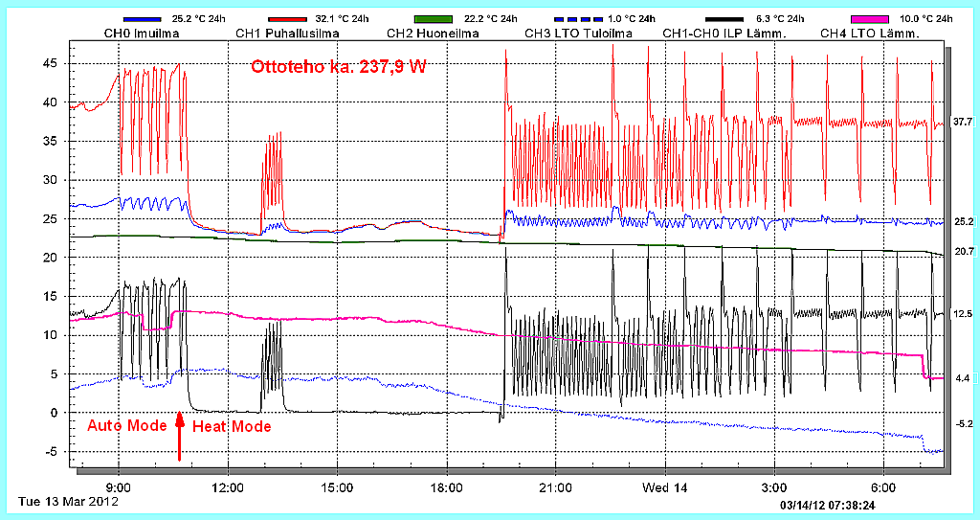This screenshot has height=520, width=980.
Task: Click the CH3 LTO Tuloilma label
Action: click(577, 34)
